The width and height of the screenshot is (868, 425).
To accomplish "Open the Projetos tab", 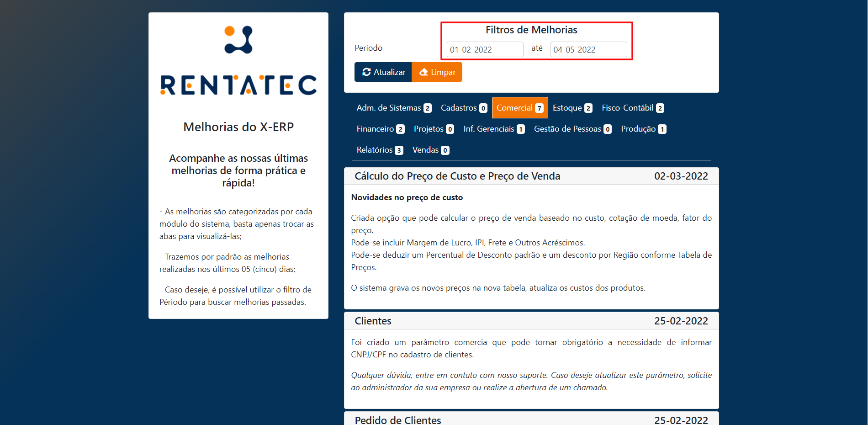I will (x=434, y=129).
